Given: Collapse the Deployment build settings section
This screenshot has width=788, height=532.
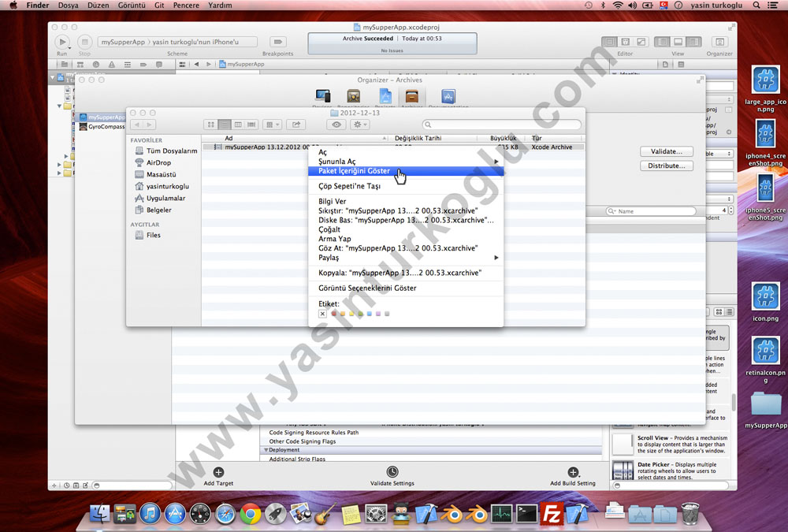Looking at the screenshot, I should [266, 450].
